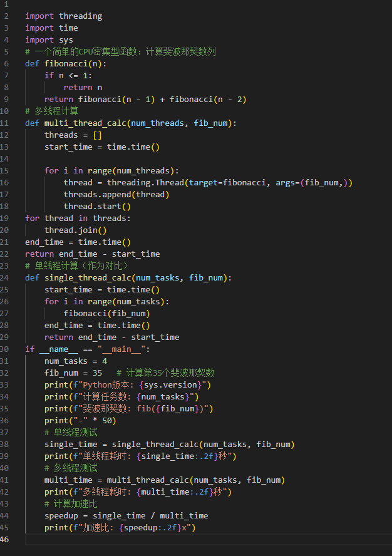392x556 pixels.
Task: Click the 'def multi_thread_calc' function name
Action: (x=83, y=123)
